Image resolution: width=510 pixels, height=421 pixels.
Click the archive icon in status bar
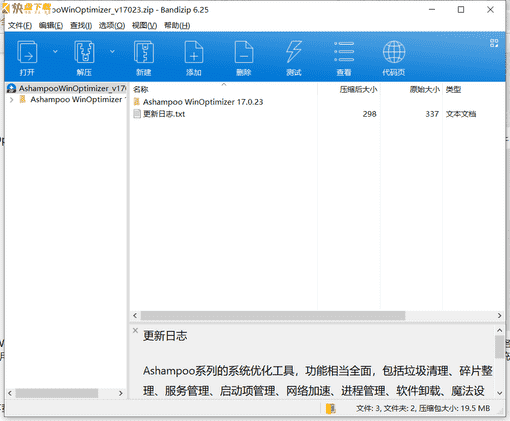[x=331, y=408]
